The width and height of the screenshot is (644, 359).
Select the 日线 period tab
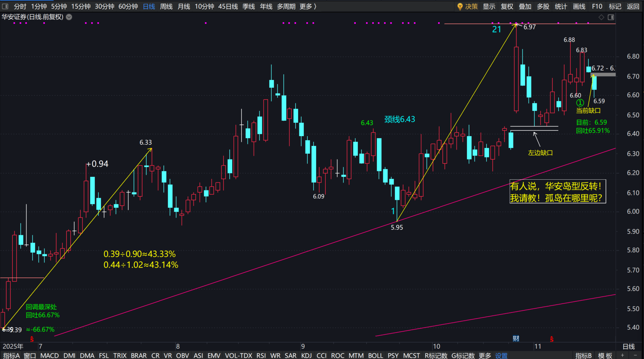point(149,6)
